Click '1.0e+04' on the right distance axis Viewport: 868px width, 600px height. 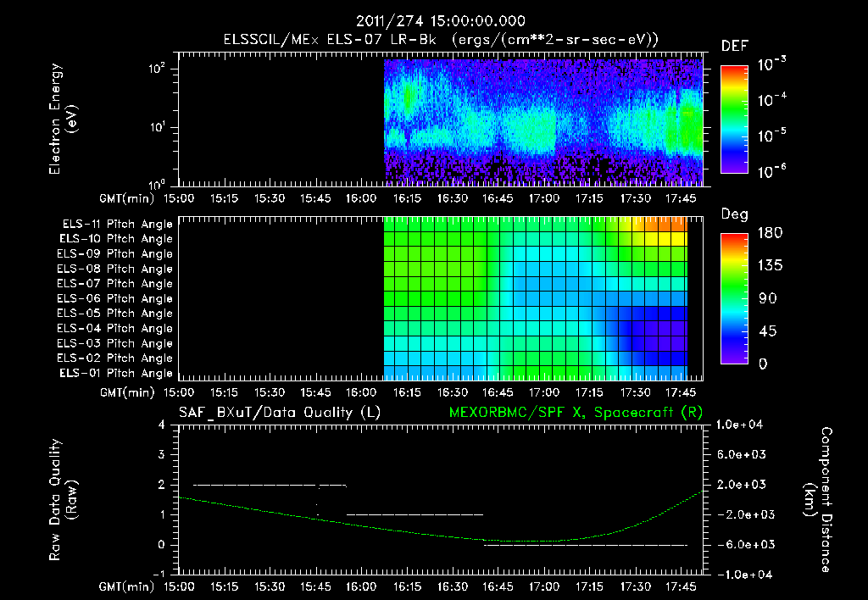(x=739, y=425)
